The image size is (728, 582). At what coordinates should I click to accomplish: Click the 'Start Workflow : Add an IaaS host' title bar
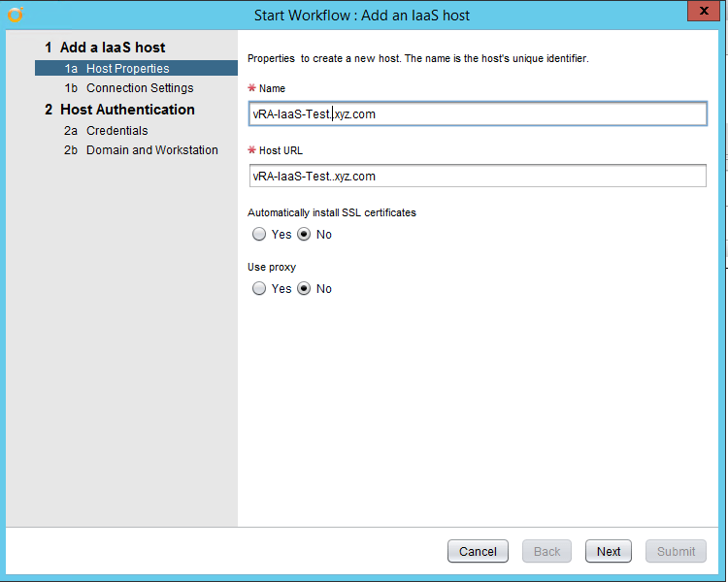(361, 16)
